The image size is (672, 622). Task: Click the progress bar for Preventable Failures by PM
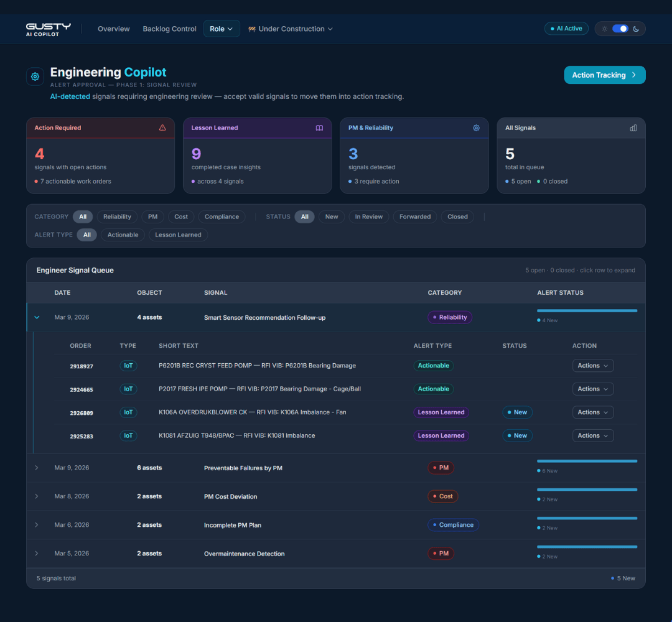tap(587, 461)
